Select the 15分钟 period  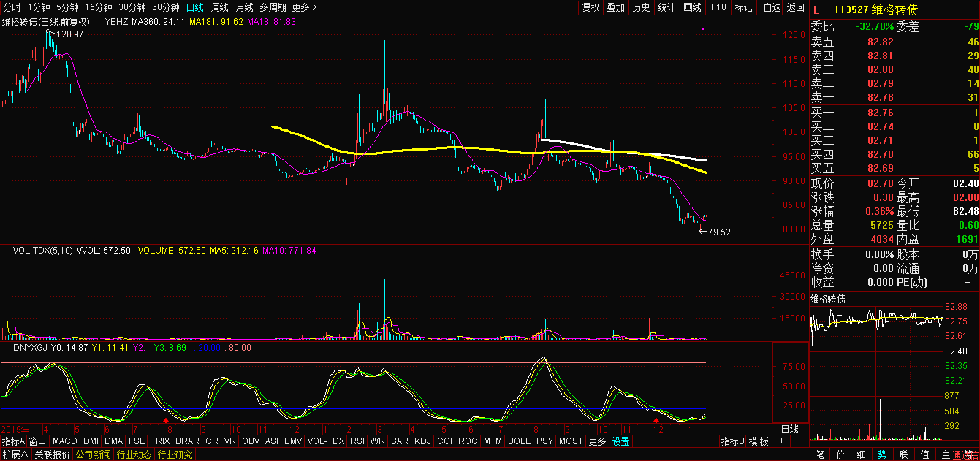98,7
